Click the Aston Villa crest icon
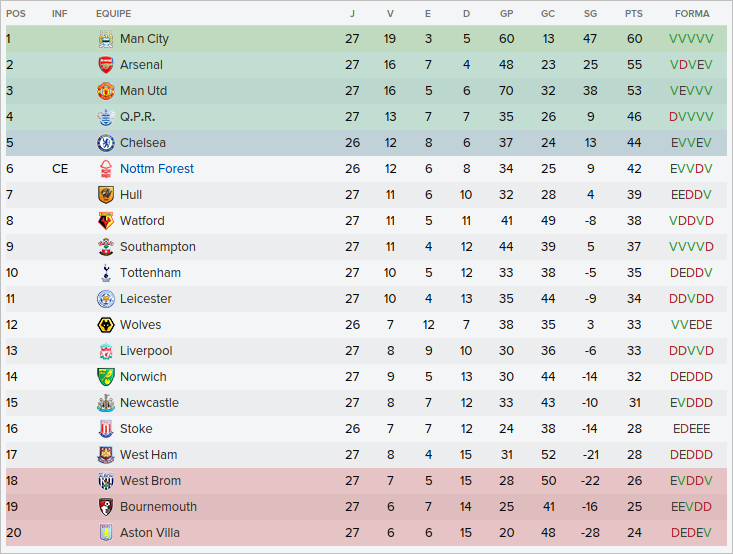This screenshot has width=733, height=554. [x=105, y=533]
